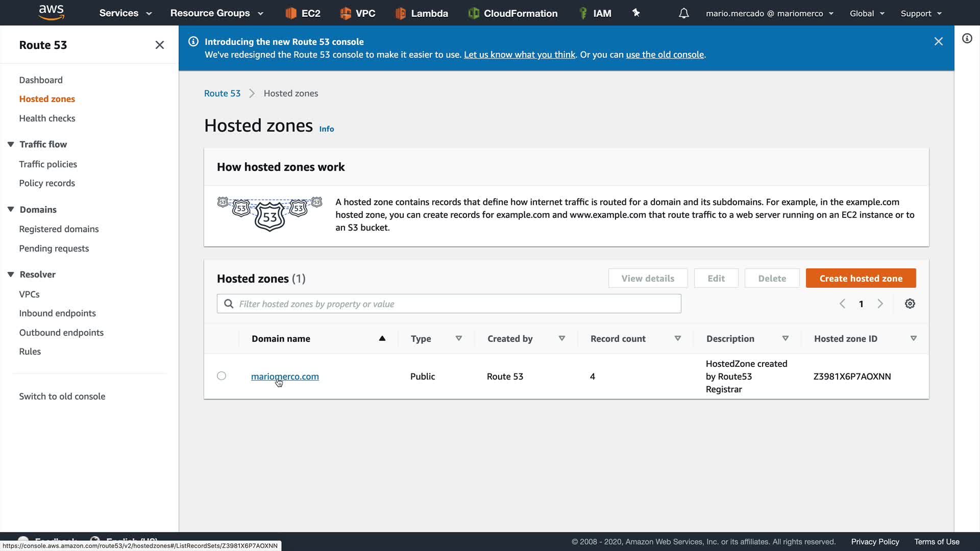Click the info circle help panel icon
Viewport: 980px width, 551px height.
click(x=967, y=38)
